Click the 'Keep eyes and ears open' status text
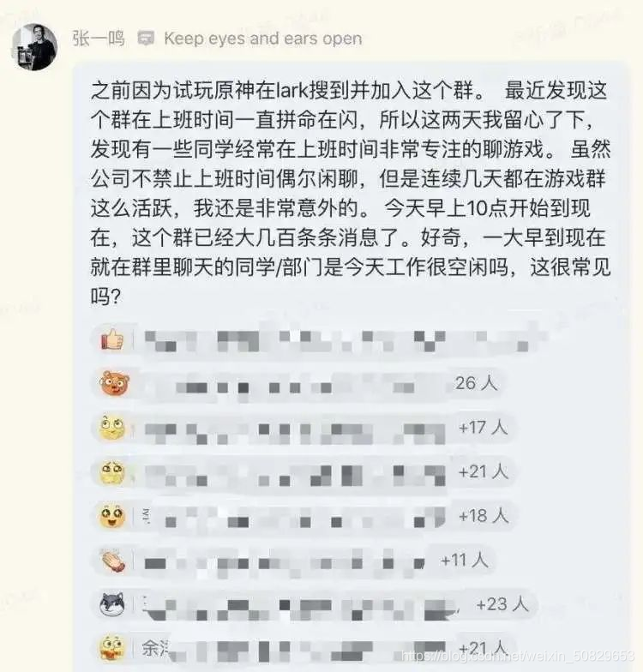 coord(262,39)
